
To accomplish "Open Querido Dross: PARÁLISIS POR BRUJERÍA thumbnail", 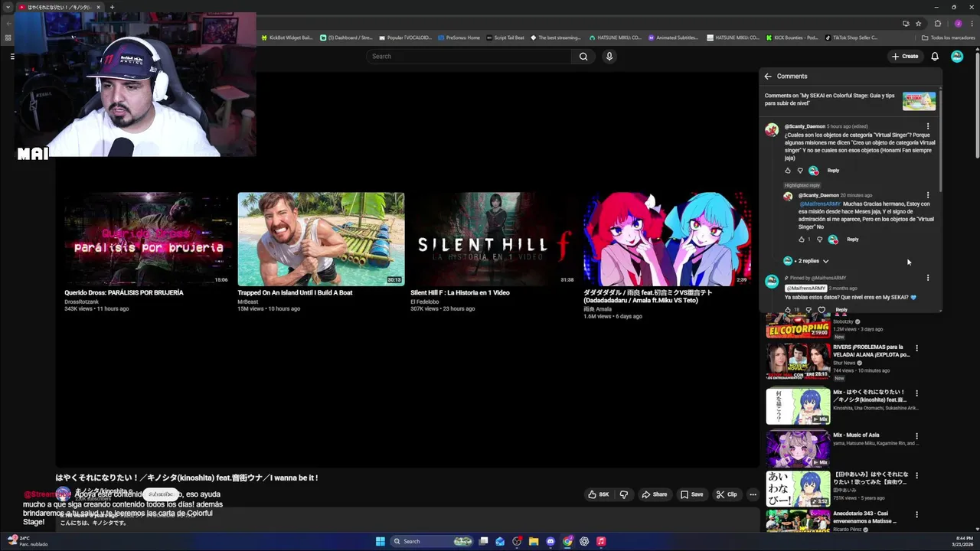I will point(148,239).
